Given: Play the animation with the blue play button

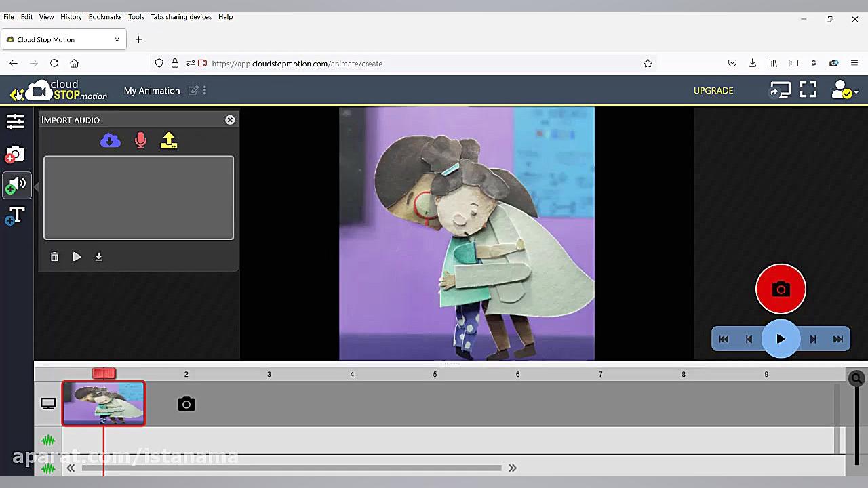Looking at the screenshot, I should 781,339.
